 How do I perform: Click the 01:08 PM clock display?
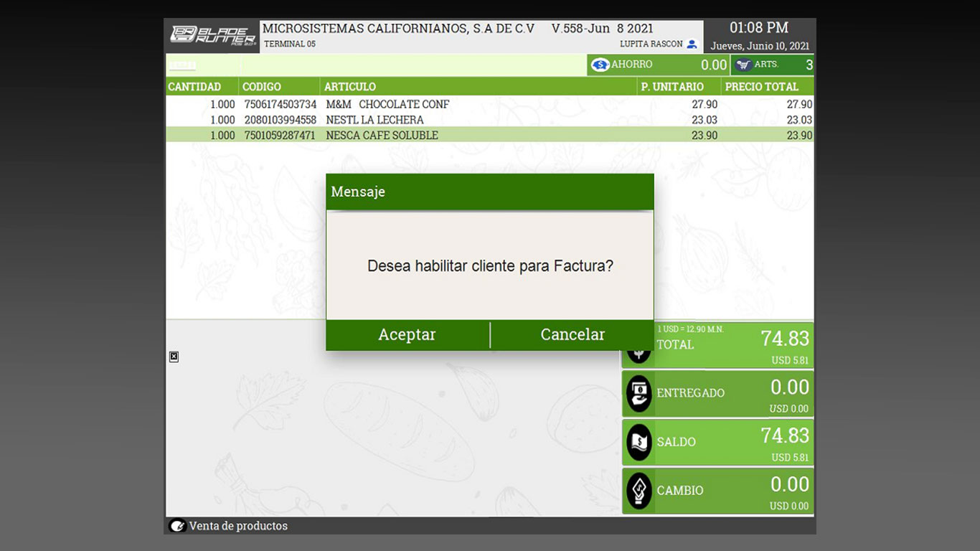(x=758, y=28)
